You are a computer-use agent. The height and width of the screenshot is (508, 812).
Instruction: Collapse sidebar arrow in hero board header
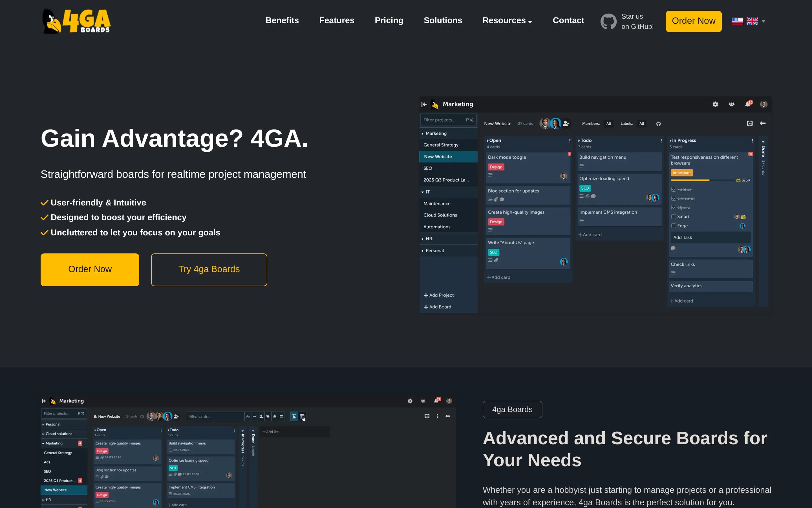tap(424, 104)
